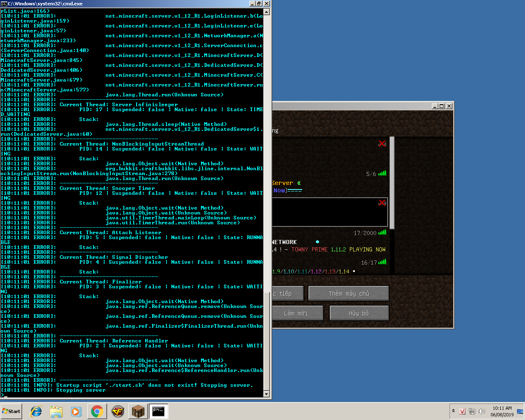Open Windows Explorer folder icon on taskbar
This screenshot has height=420, width=525.
[x=56, y=411]
